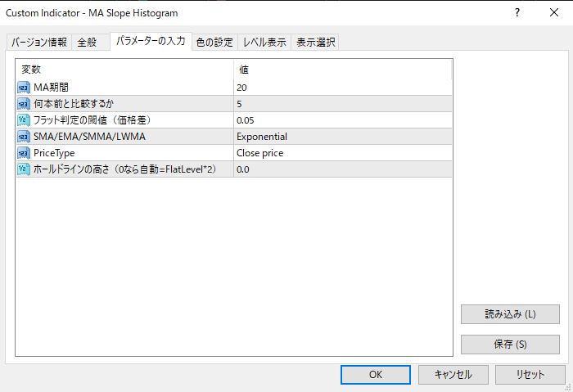Open the Exponential method dropdown value
The image size is (573, 392).
[x=342, y=137]
